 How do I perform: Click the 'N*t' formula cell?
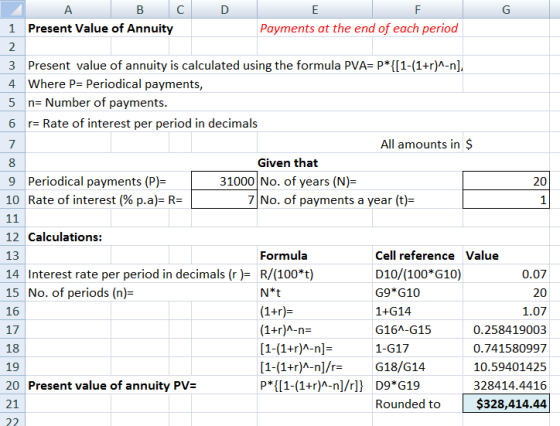270,293
